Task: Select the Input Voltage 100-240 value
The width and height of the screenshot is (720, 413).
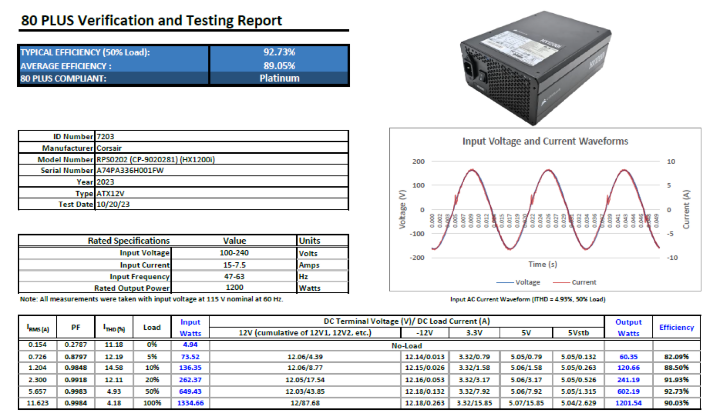Action: pos(234,251)
